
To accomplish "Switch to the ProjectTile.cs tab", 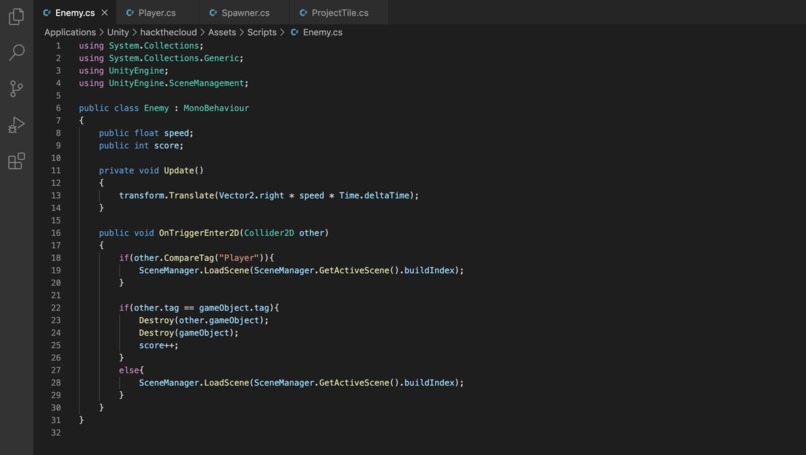I will 340,12.
